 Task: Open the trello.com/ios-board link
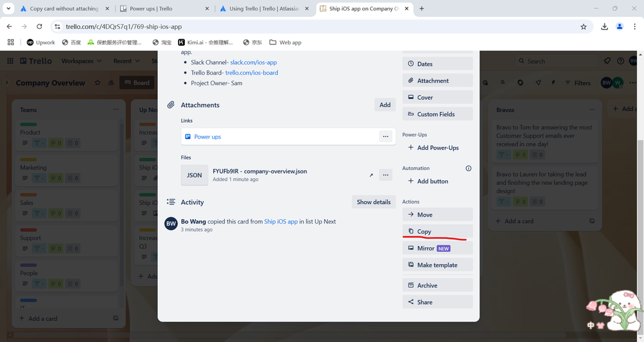(252, 73)
